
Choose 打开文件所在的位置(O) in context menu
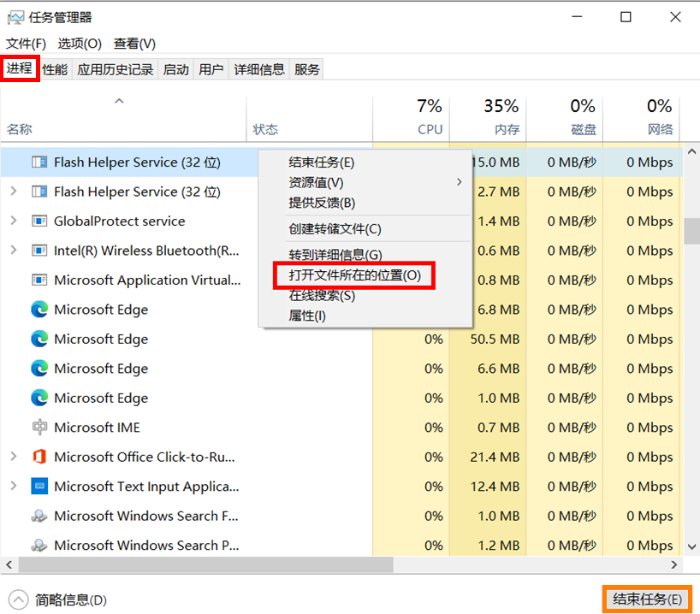(354, 275)
